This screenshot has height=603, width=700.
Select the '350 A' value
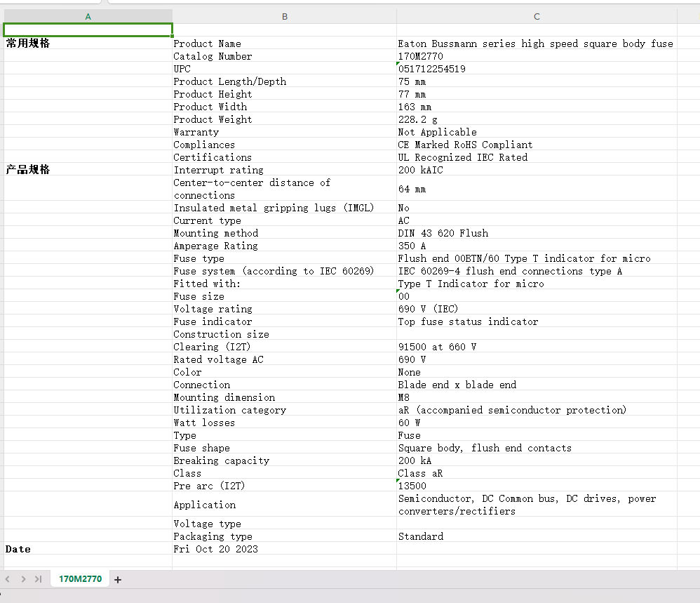coord(537,245)
